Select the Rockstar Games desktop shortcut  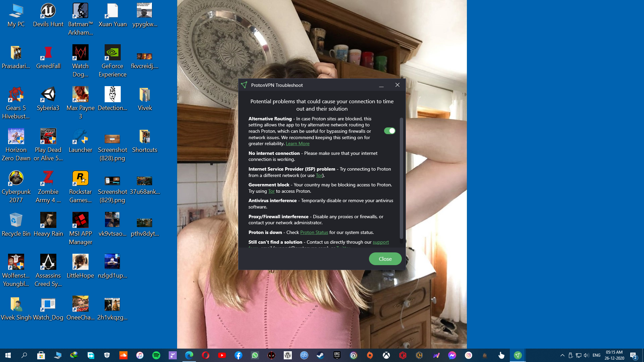(80, 187)
